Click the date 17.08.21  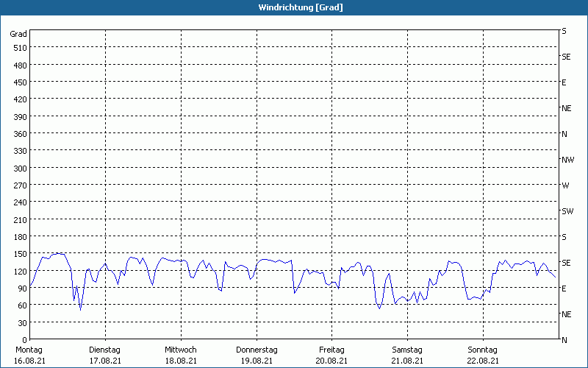point(105,361)
